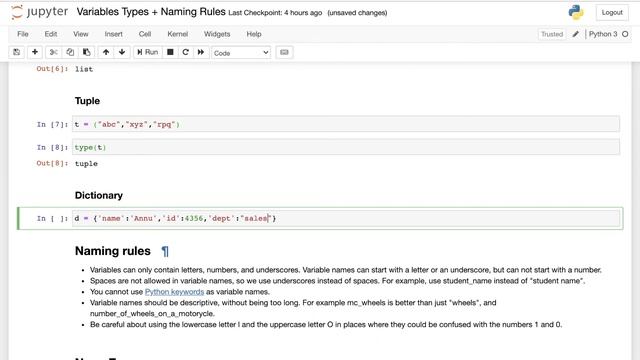Insert cell below with plus icon
Screen dimensions: 640x360
point(35,52)
